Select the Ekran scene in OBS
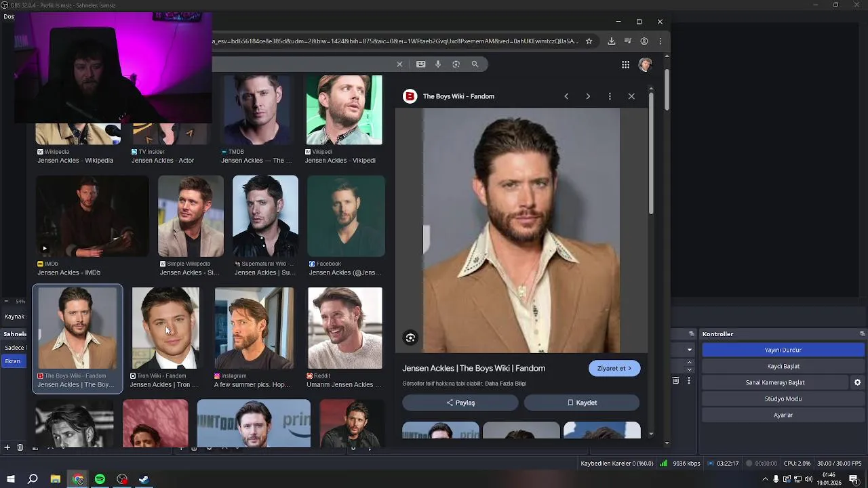The height and width of the screenshot is (488, 868). click(x=13, y=361)
